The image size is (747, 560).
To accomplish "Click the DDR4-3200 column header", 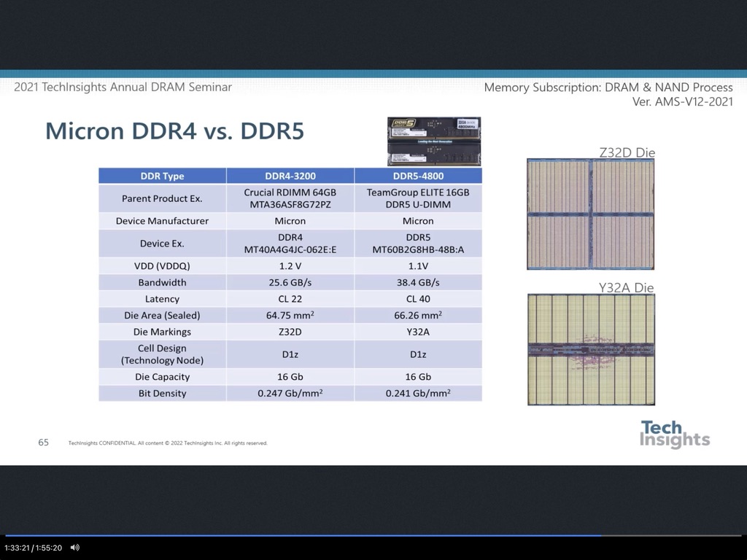I will pyautogui.click(x=290, y=176).
